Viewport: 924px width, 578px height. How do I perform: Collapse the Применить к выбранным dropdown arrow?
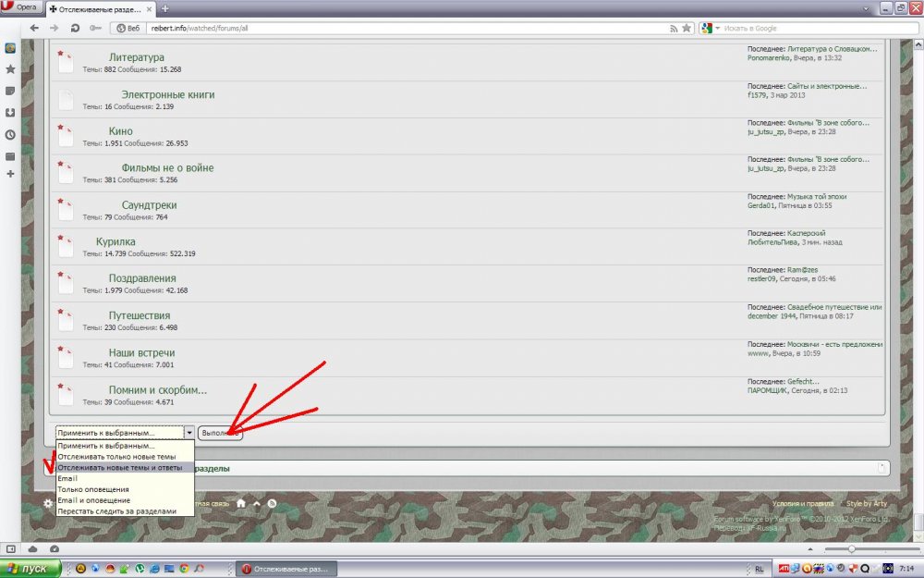pyautogui.click(x=188, y=432)
